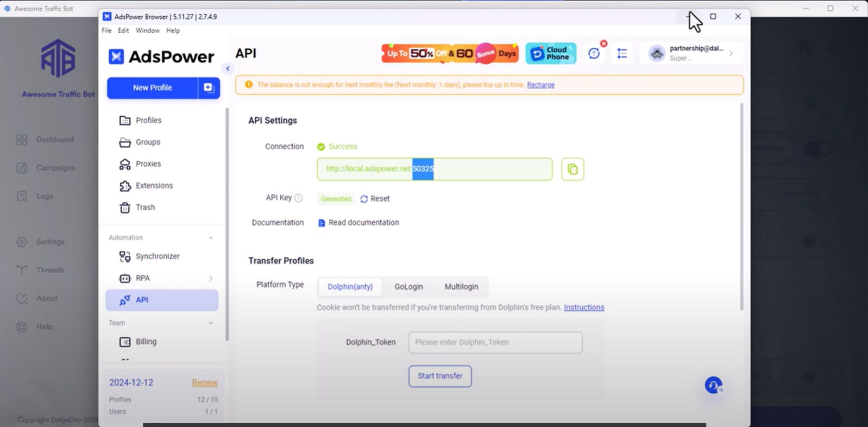Click the New Profile button
Viewport: 868px width, 427px height.
pyautogui.click(x=153, y=87)
